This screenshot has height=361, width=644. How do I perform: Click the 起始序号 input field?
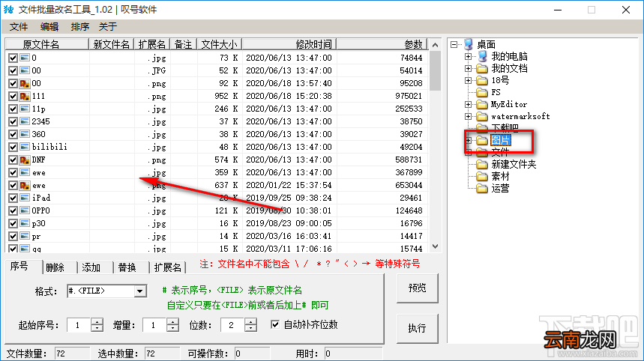(x=79, y=325)
